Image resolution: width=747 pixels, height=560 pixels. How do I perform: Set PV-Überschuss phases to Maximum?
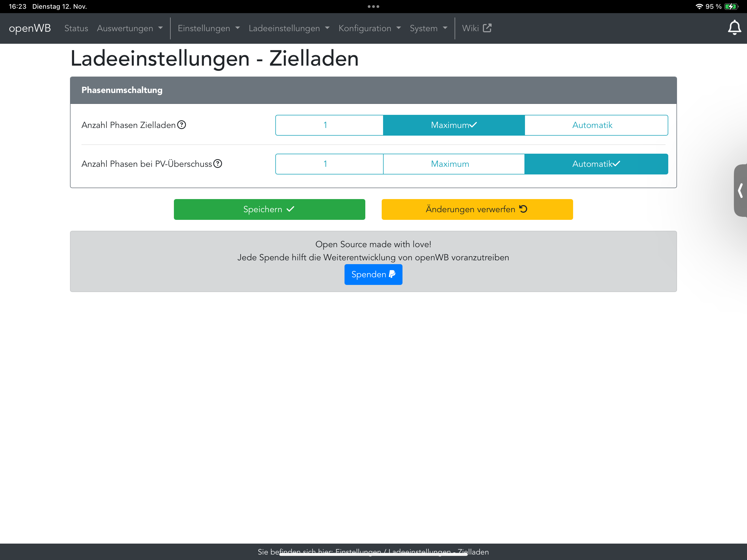click(x=454, y=164)
